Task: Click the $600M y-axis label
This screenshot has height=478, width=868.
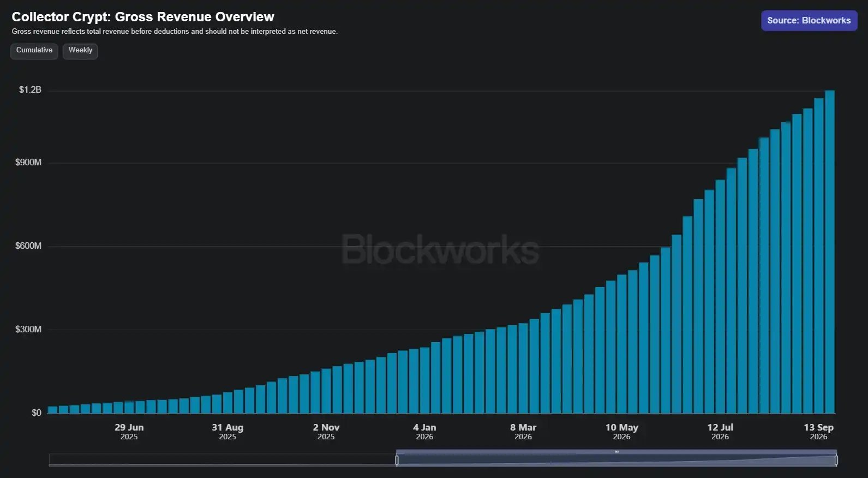Action: 28,246
